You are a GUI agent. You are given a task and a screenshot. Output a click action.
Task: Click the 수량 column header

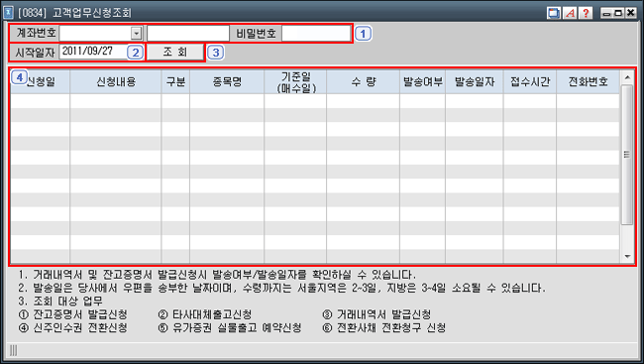pos(363,82)
